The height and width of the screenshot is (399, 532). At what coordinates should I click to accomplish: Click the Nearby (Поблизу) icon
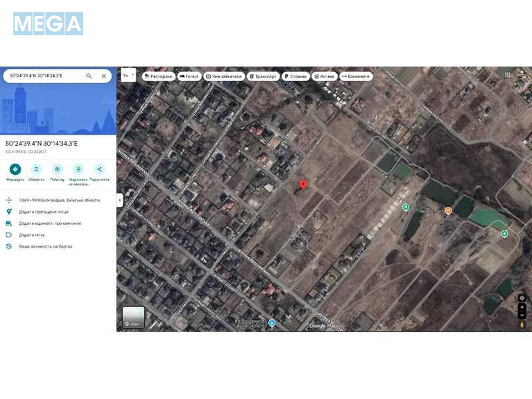click(x=58, y=169)
